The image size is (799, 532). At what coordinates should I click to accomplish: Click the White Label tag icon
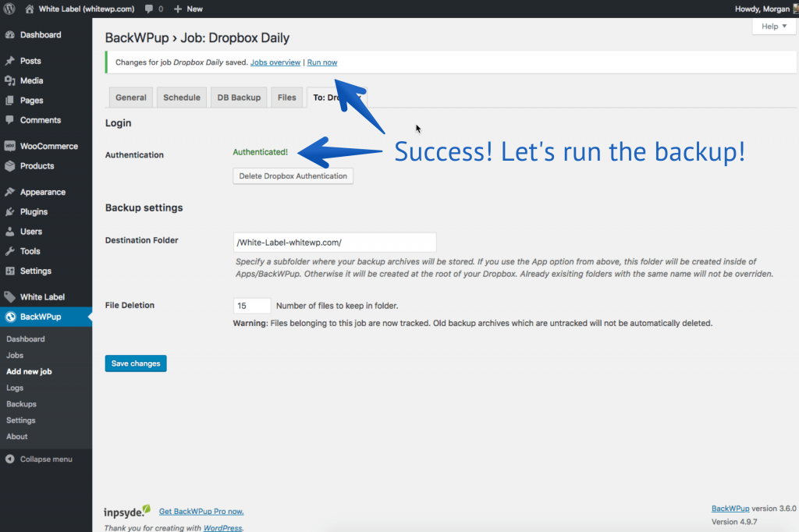[9, 296]
